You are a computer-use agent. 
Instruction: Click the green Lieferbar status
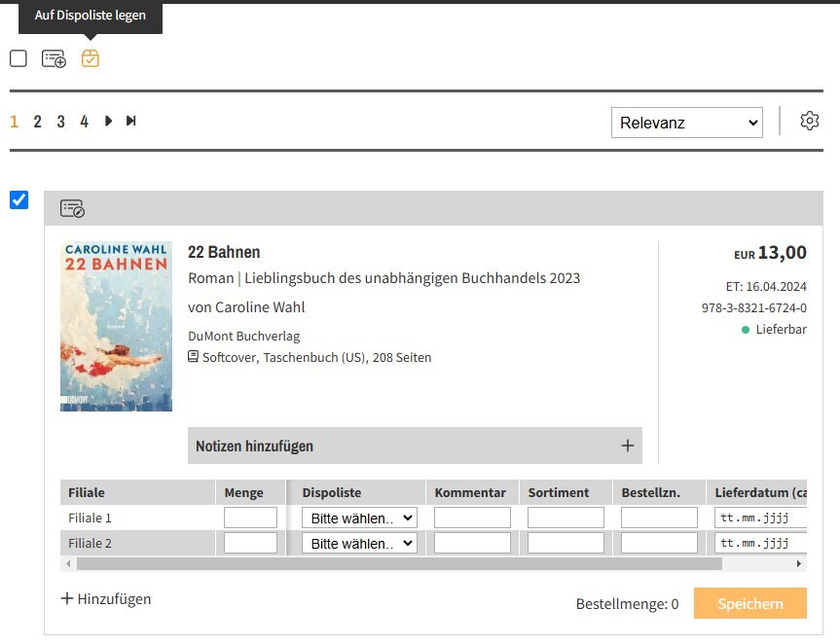(x=774, y=329)
